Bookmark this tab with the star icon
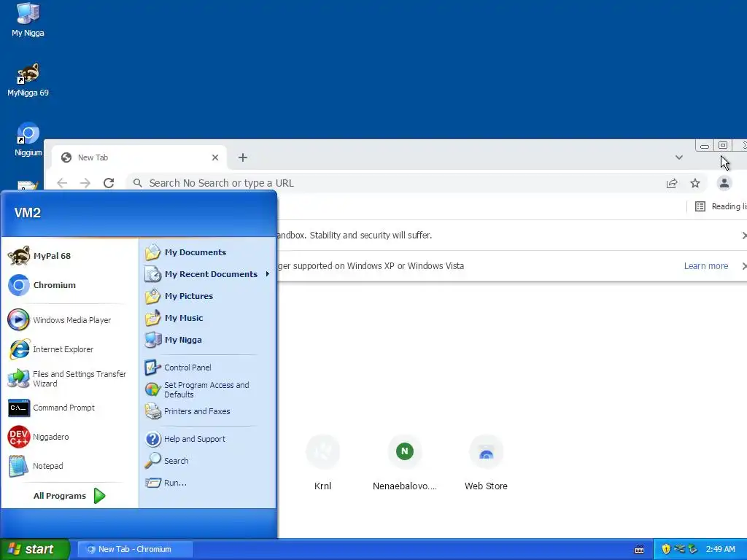Viewport: 747px width, 560px height. [x=695, y=183]
